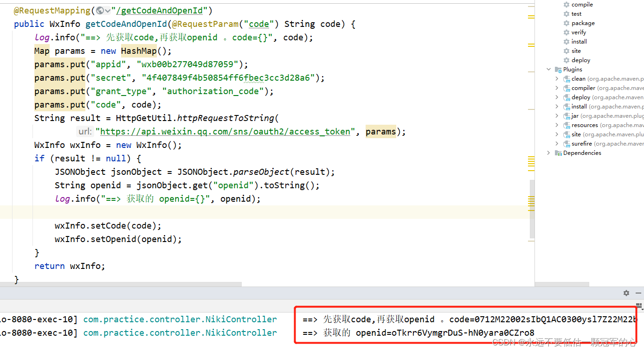This screenshot has height=351, width=644.
Task: Expand the clean plugin node
Action: pos(557,79)
